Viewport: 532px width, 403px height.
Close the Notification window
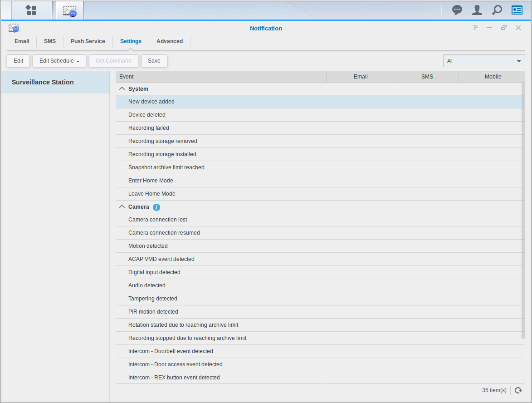coord(518,28)
